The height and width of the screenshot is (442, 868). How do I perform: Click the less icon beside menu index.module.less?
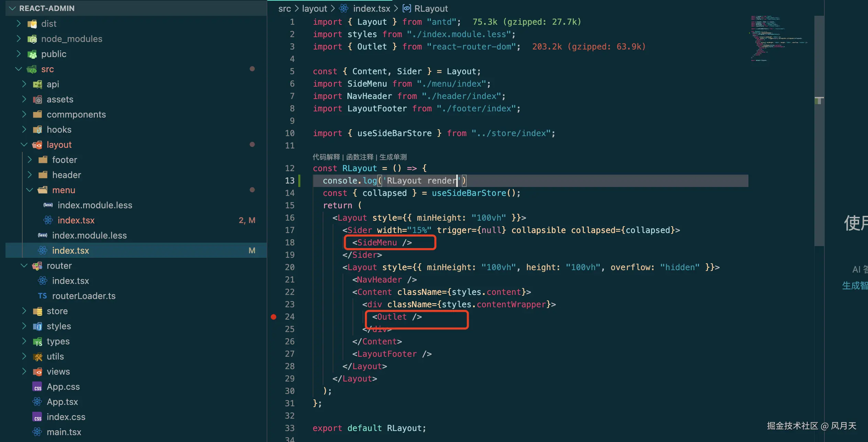[48, 205]
